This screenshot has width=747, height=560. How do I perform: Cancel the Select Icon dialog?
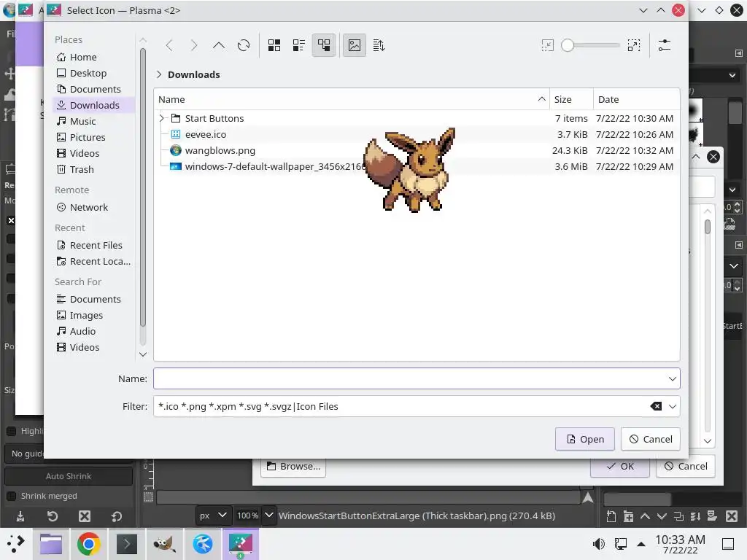(x=651, y=439)
